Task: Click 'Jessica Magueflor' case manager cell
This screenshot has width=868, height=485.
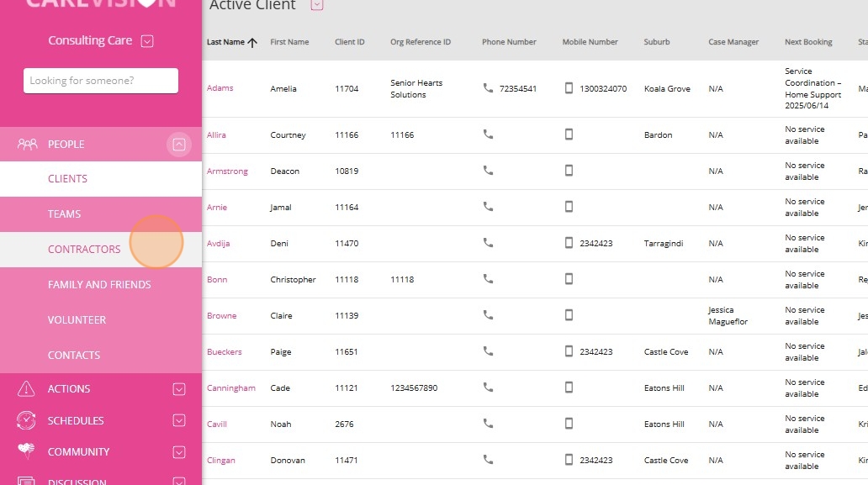Action: [728, 316]
